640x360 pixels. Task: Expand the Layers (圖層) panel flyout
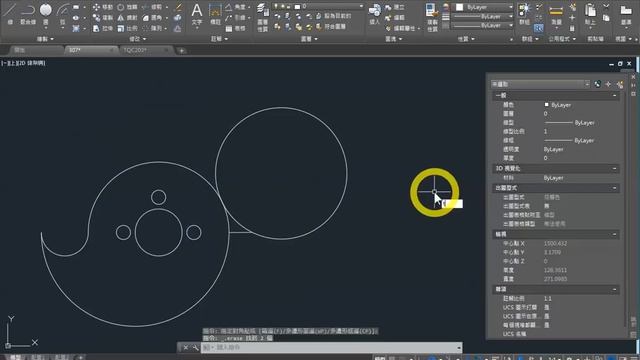[309, 39]
